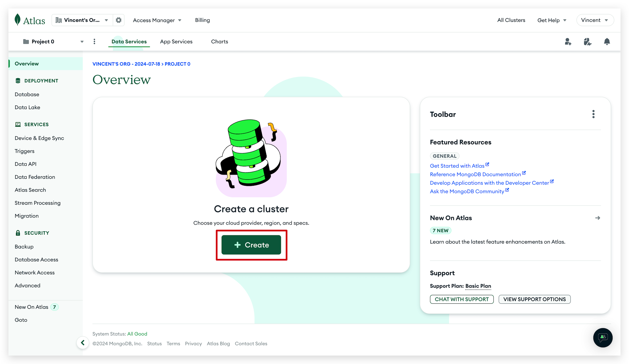
Task: Open Migration in sidebar
Action: click(x=27, y=216)
